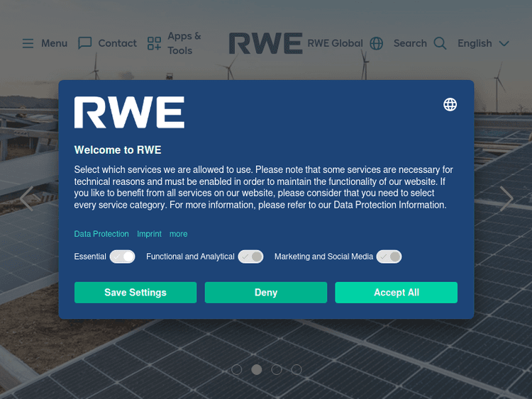
Task: Click the Marketing and Social Media label
Action: pos(323,257)
